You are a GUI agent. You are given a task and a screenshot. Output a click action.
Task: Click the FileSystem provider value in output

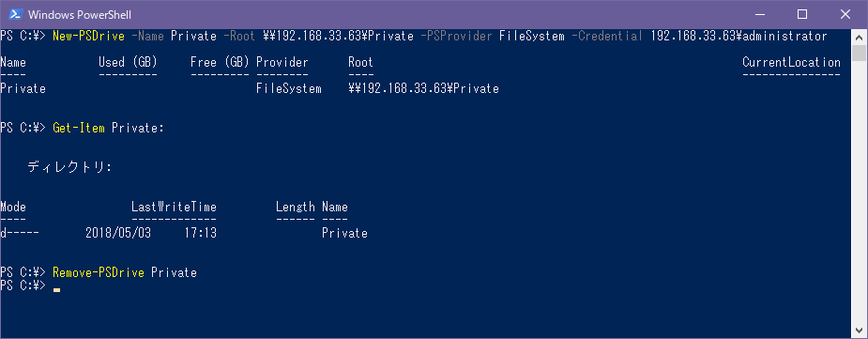tap(289, 88)
